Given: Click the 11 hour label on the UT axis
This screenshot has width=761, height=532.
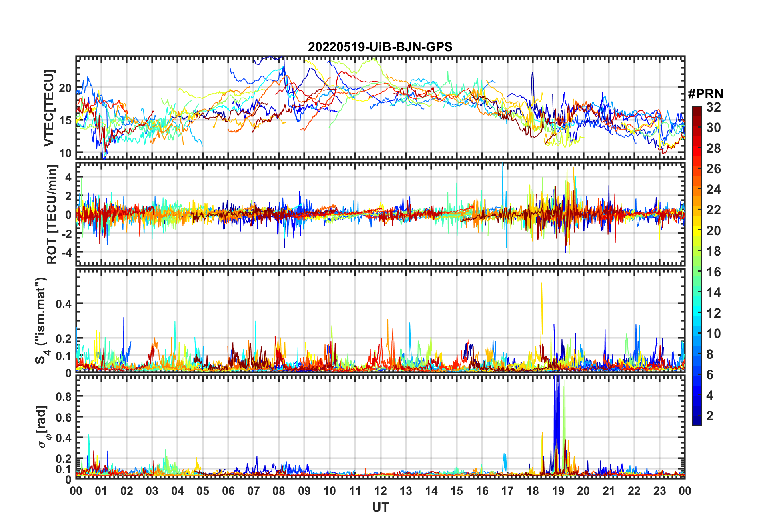Looking at the screenshot, I should [355, 491].
